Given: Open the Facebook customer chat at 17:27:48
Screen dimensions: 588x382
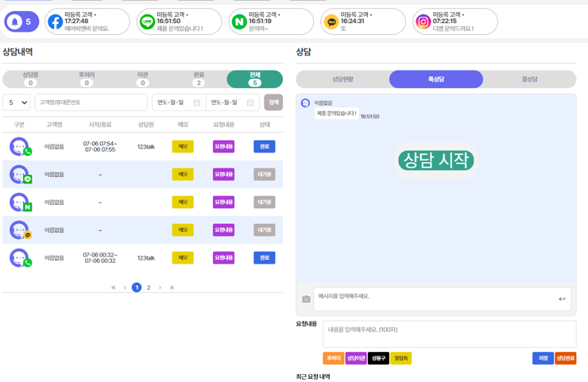Looking at the screenshot, I should tap(87, 22).
